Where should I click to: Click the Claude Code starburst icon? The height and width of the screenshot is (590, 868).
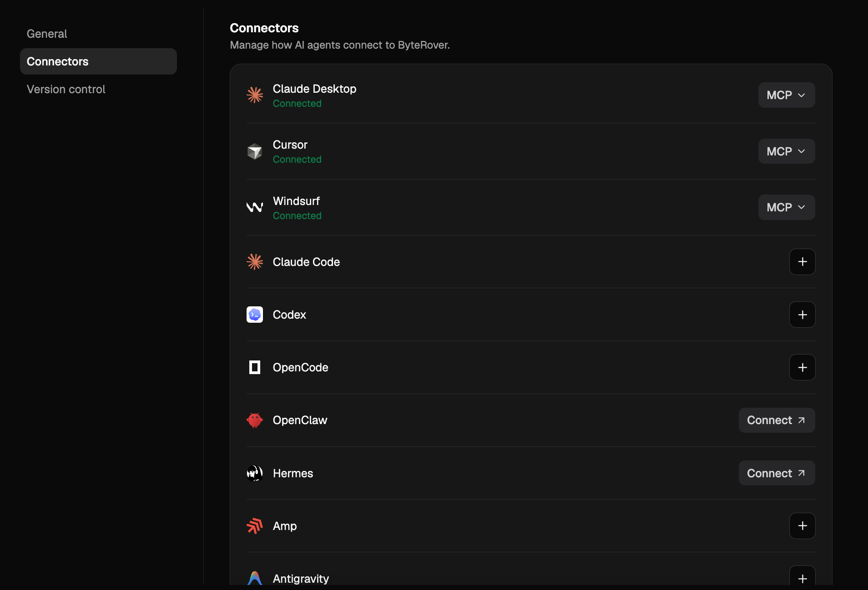[x=255, y=262]
